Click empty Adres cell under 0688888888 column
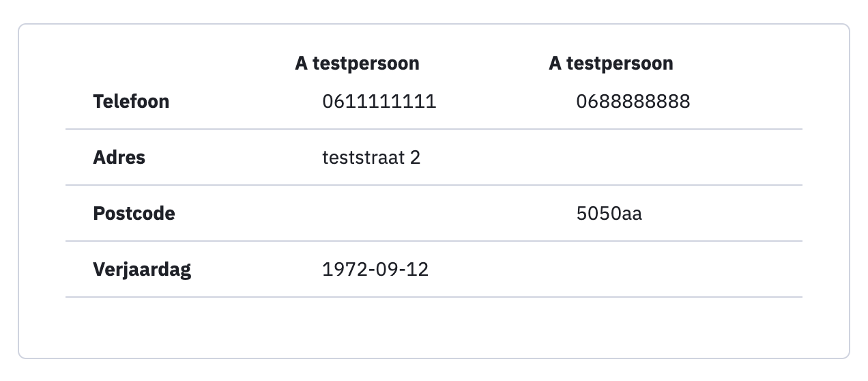This screenshot has height=381, width=868. click(676, 158)
